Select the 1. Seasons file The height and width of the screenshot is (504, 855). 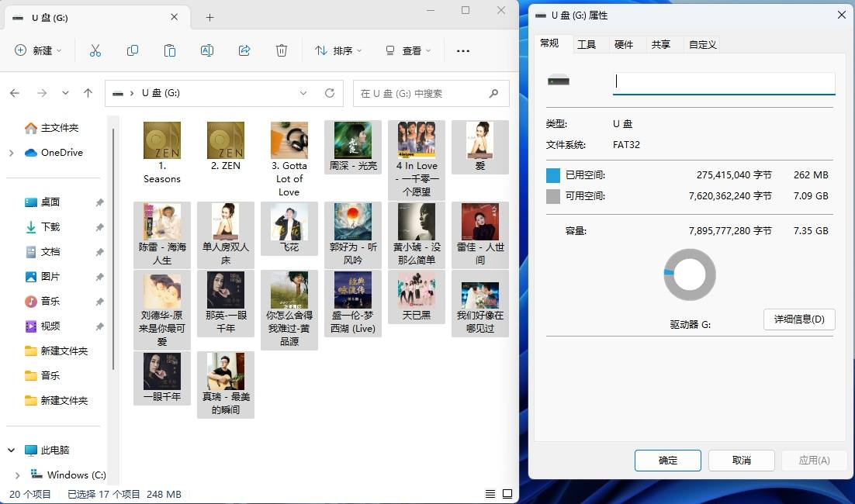coord(162,153)
